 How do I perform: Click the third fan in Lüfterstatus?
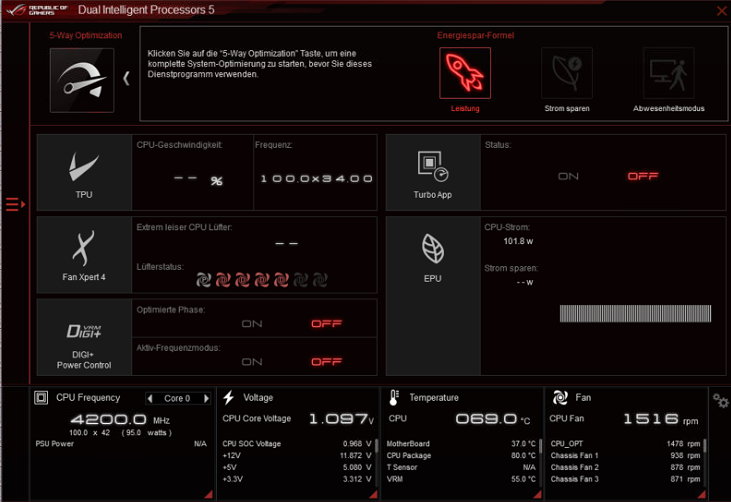point(242,280)
